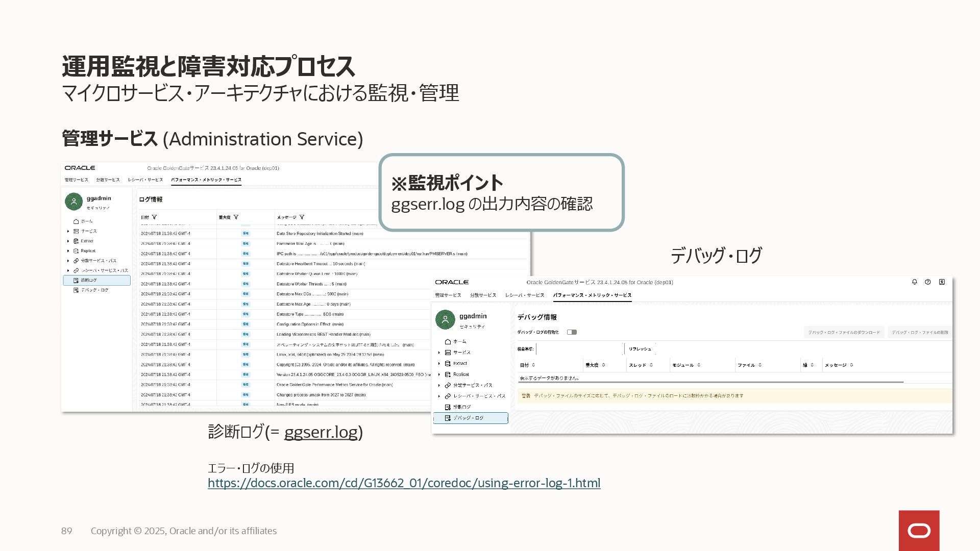Select the レシーバ・サービス tab in debug window
The image size is (980, 551).
point(525,295)
